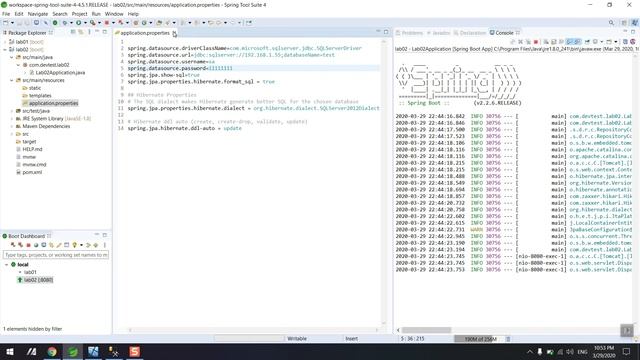Click the New file toolbar icon
The width and height of the screenshot is (640, 360).
[x=6, y=23]
